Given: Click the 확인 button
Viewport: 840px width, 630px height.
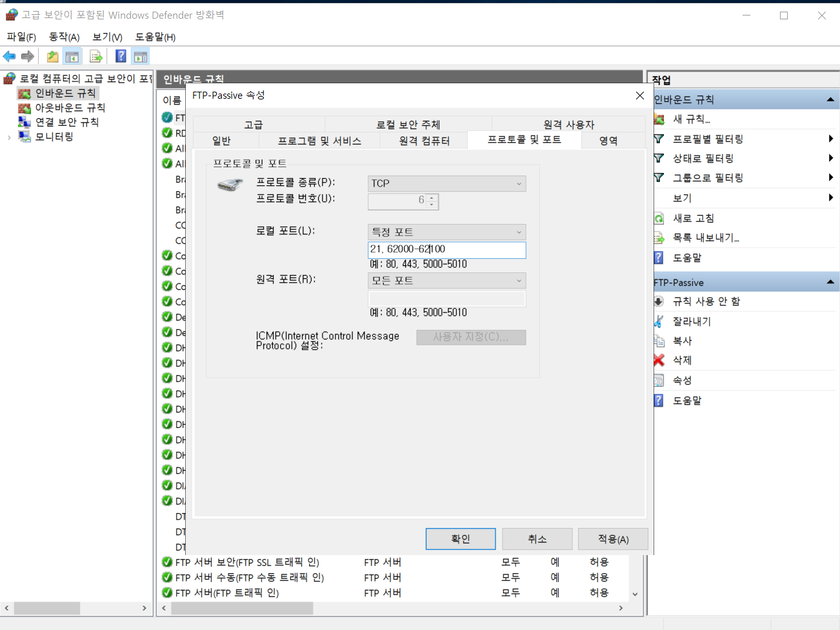Looking at the screenshot, I should [x=461, y=539].
